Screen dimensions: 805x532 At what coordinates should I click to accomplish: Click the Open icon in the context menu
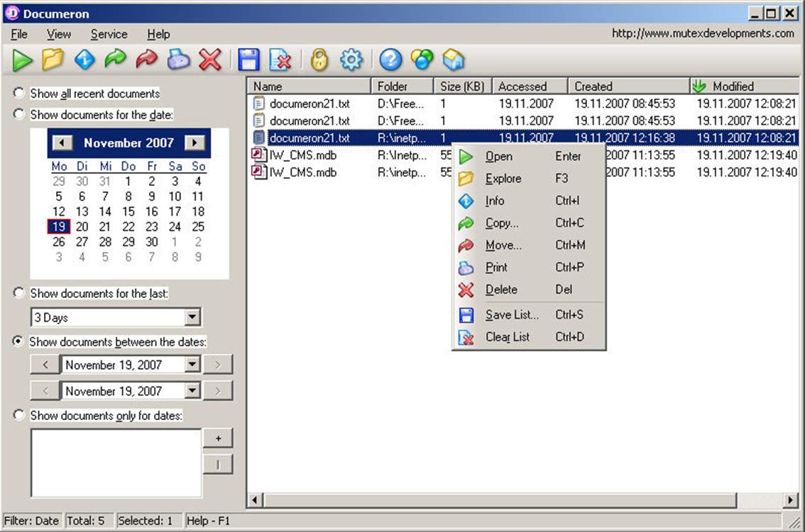click(x=466, y=157)
